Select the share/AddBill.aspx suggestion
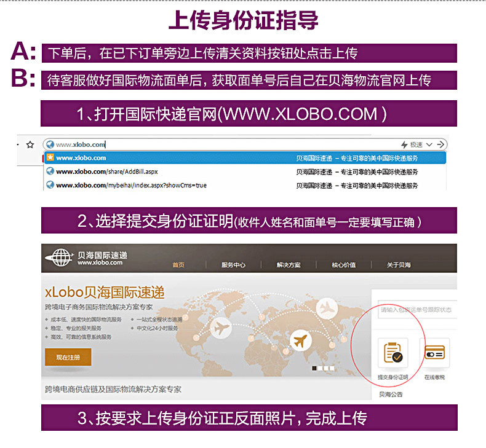The image size is (486, 448). pos(245,171)
